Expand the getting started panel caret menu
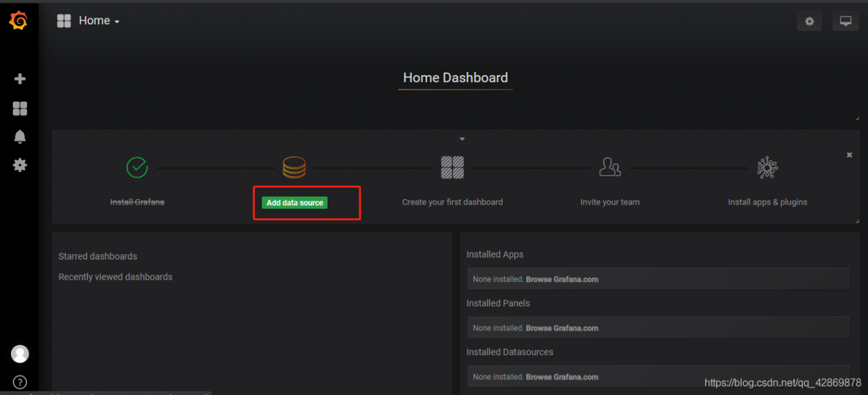Screen dimensions: 868x395 462,139
